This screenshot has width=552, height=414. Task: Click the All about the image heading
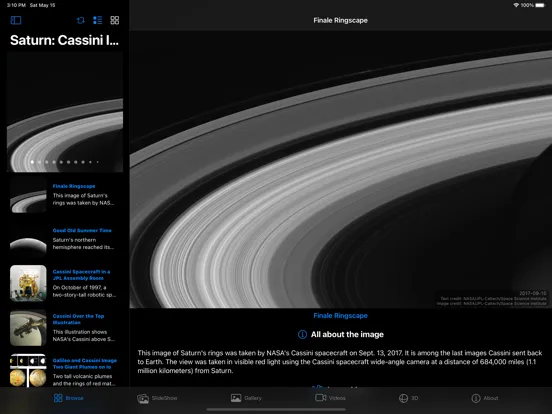point(347,334)
